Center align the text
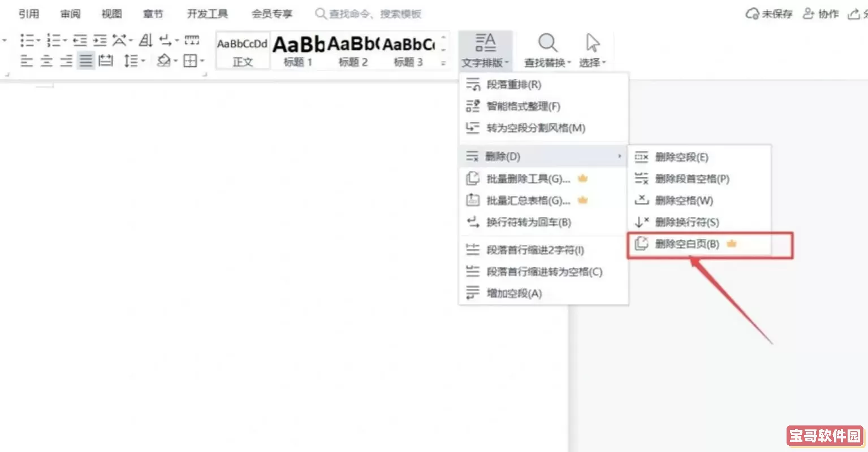This screenshot has width=868, height=452. click(x=46, y=60)
